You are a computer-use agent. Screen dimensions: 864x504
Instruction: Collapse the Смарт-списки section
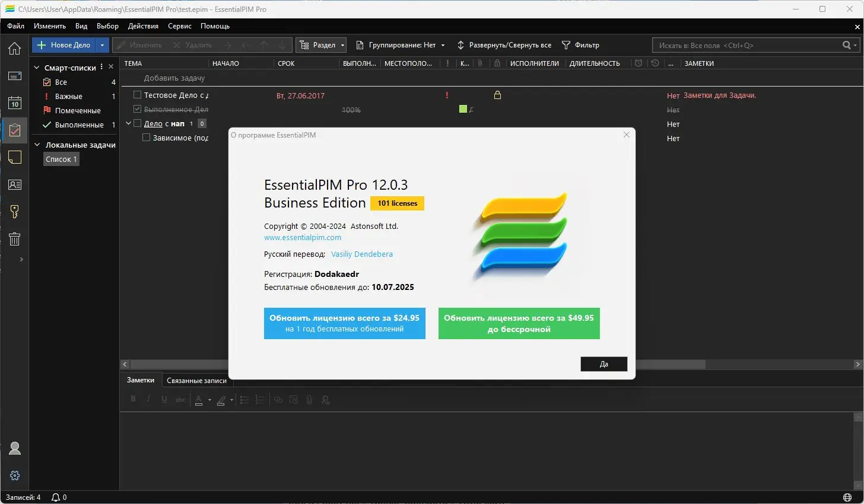[36, 68]
